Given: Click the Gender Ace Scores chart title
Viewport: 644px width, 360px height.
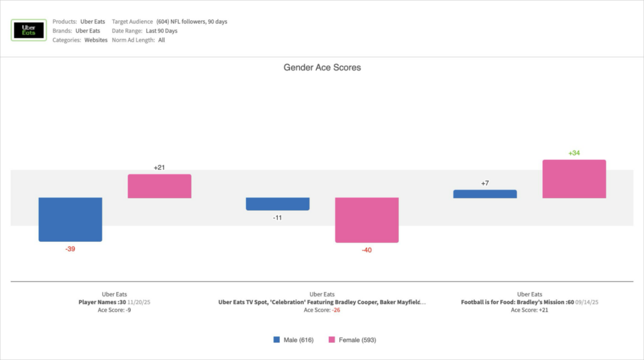Looking at the screenshot, I should pos(322,67).
